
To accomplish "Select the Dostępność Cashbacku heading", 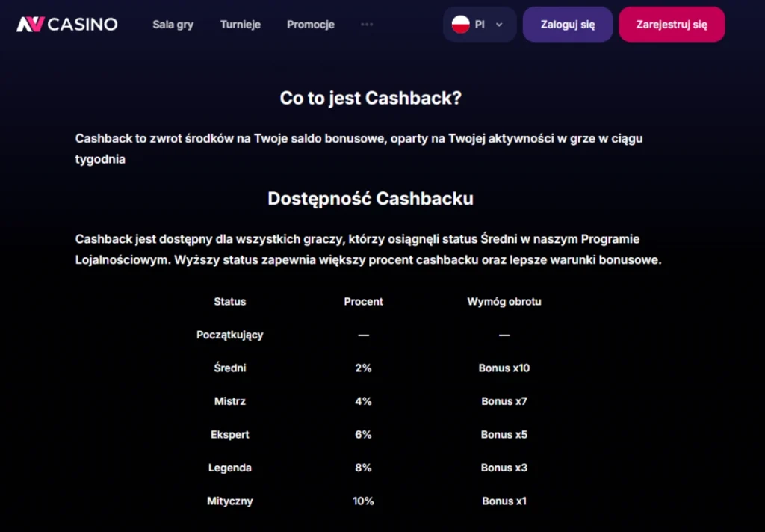I will (x=371, y=199).
